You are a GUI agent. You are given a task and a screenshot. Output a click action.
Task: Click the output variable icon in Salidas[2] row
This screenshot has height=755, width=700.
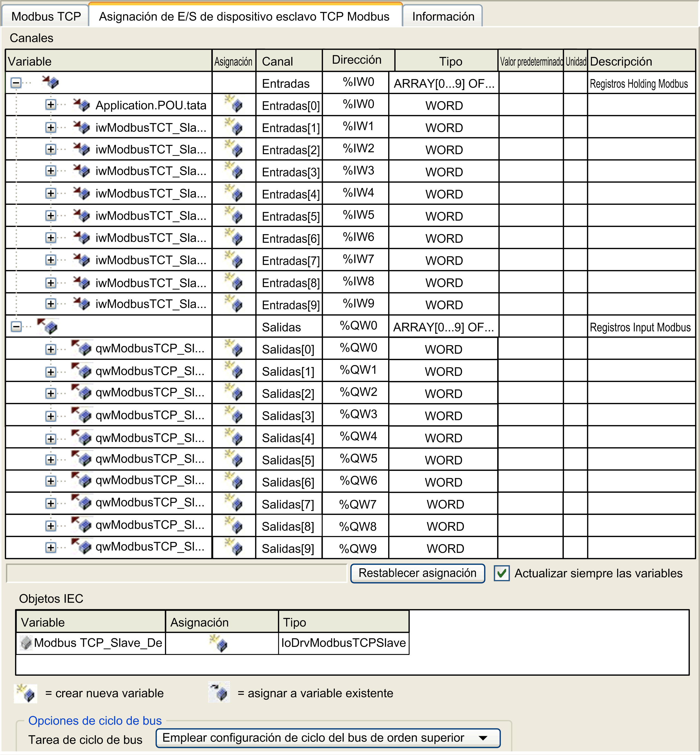click(x=82, y=392)
